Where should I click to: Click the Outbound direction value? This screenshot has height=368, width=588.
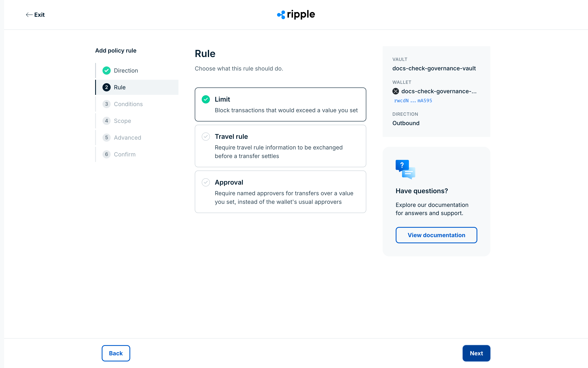pos(406,123)
